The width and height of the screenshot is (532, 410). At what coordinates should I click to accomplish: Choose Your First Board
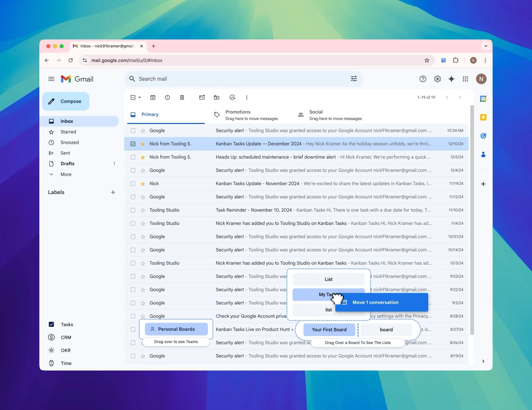pyautogui.click(x=329, y=329)
